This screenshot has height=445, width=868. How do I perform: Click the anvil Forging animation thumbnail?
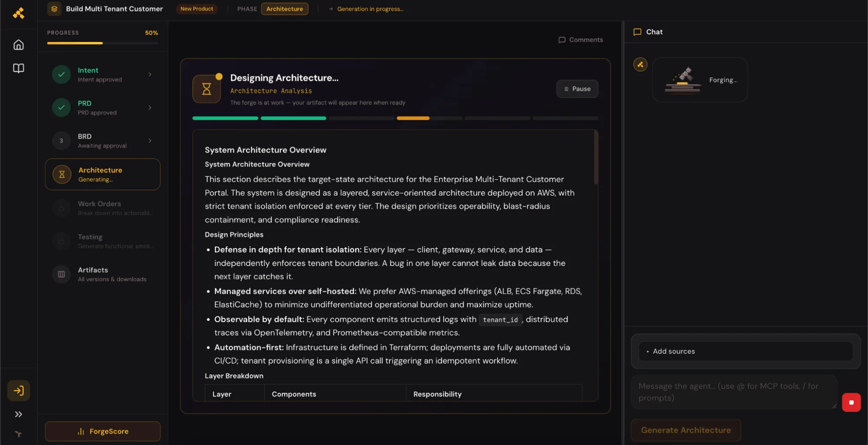pos(683,80)
